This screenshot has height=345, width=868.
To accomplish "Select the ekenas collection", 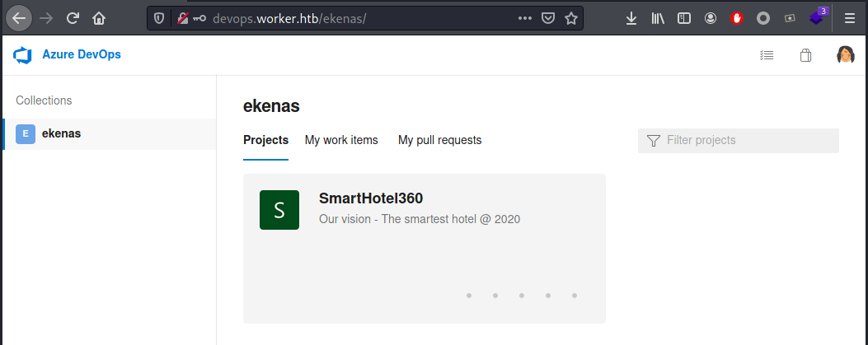I will [x=109, y=133].
